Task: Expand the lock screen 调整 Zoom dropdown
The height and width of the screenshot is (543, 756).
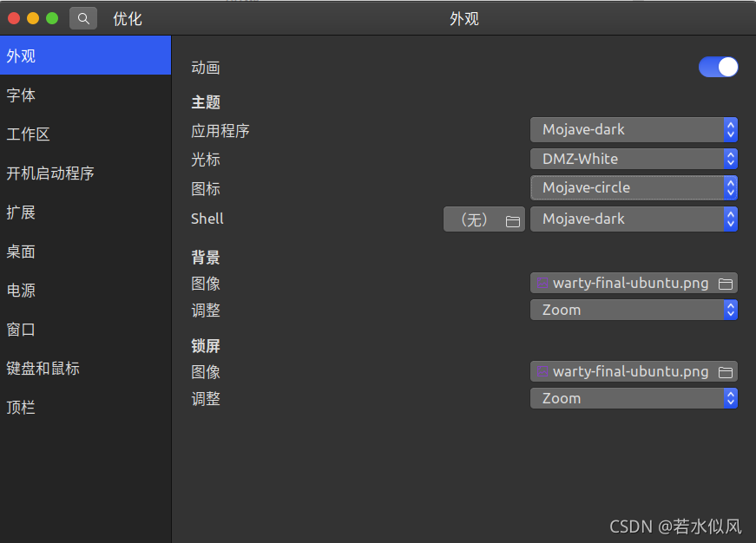Action: (x=634, y=399)
